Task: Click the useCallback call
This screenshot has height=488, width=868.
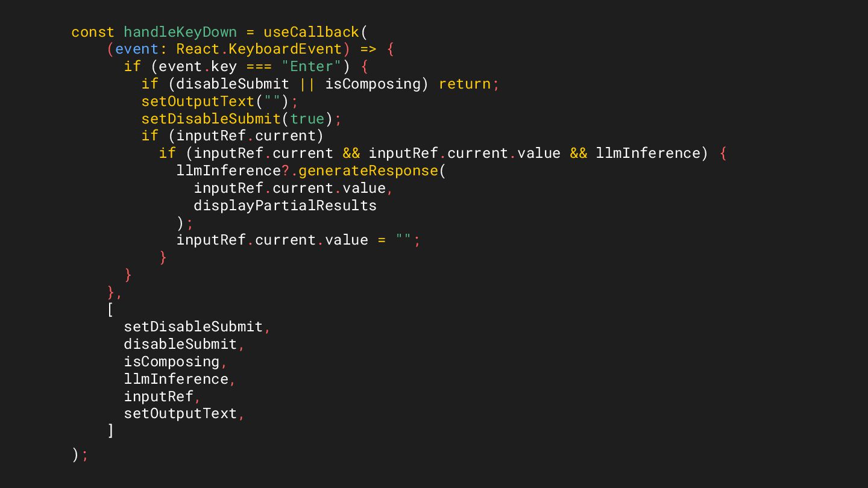Action: pyautogui.click(x=311, y=32)
